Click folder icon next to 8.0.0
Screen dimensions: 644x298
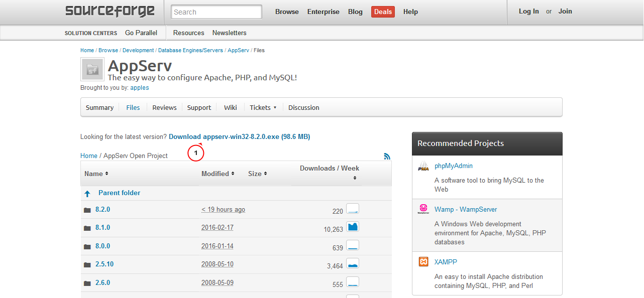tap(87, 247)
